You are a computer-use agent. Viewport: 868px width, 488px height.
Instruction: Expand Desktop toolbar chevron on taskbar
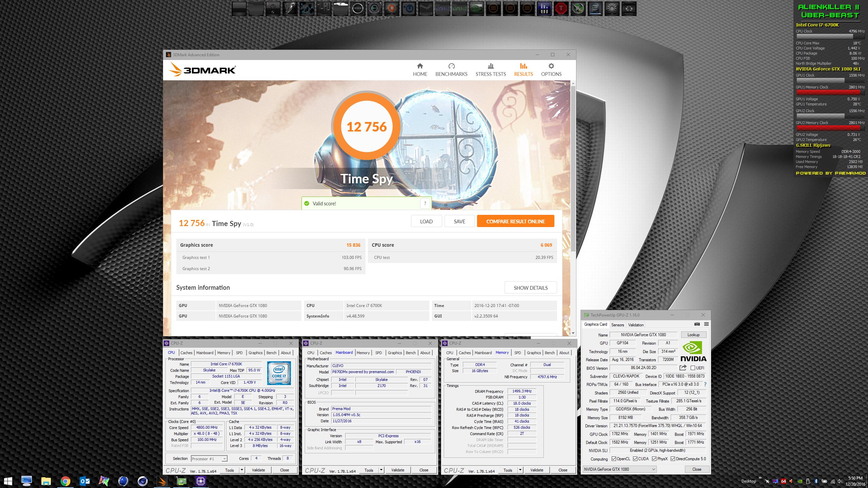pyautogui.click(x=760, y=478)
